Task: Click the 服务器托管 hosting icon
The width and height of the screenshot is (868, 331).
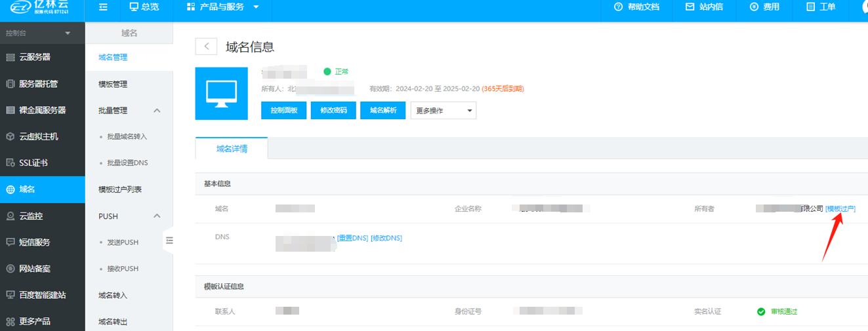Action: click(x=10, y=84)
